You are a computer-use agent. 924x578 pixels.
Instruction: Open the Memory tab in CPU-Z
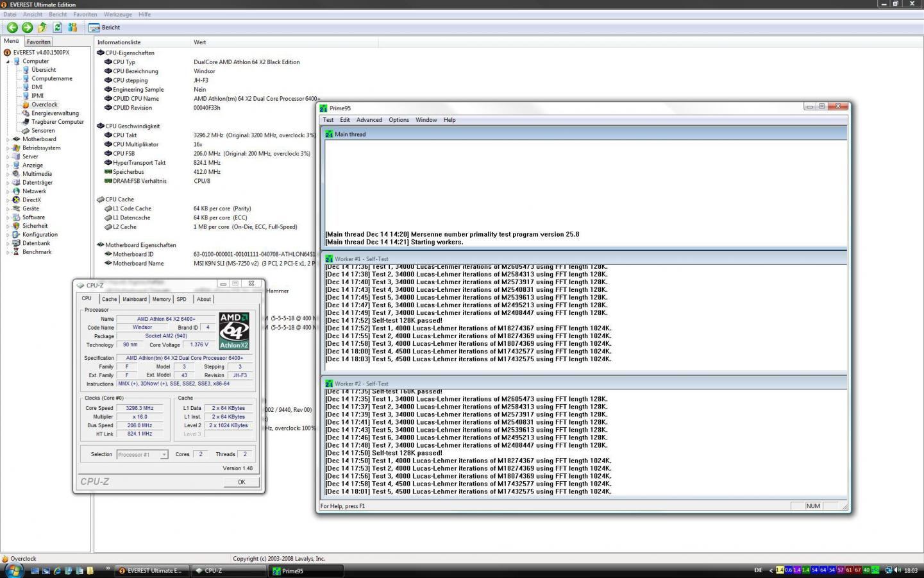[x=161, y=300]
